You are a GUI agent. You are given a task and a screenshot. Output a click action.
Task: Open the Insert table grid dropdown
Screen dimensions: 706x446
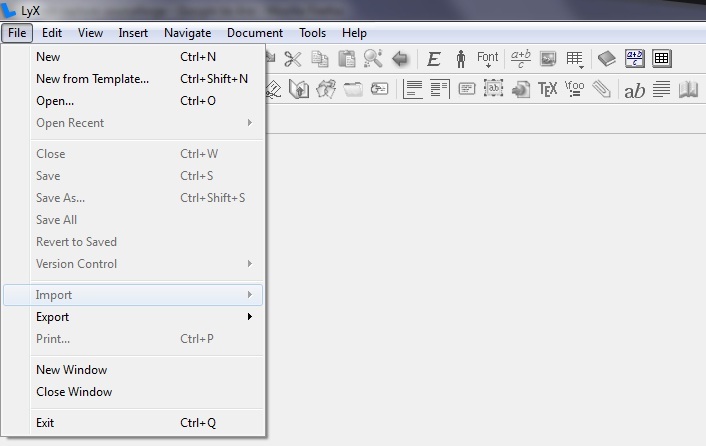[x=575, y=59]
